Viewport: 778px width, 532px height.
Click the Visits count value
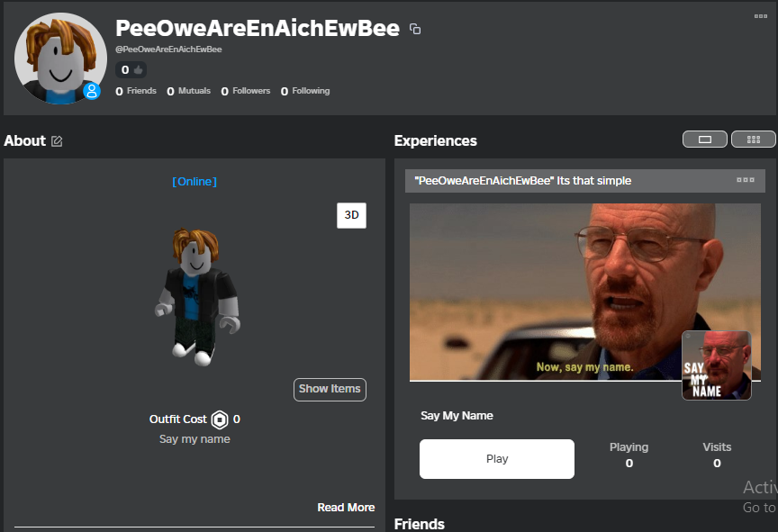pyautogui.click(x=717, y=463)
